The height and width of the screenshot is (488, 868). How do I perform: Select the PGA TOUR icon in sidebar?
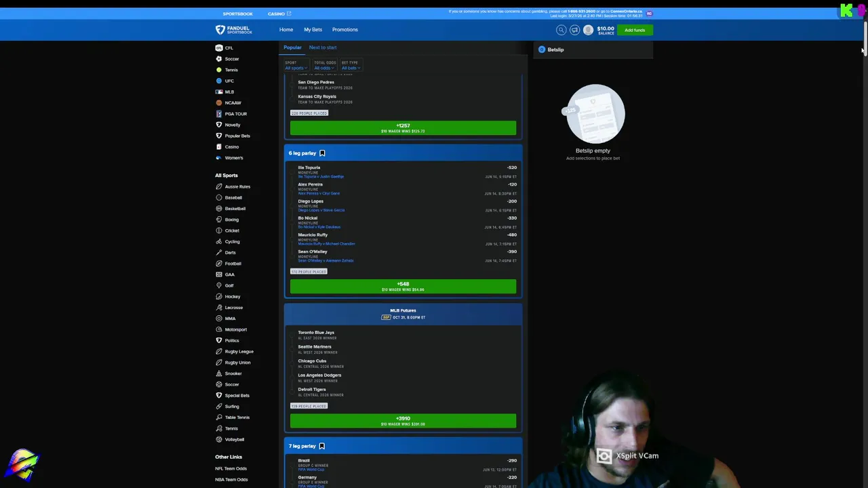point(218,114)
